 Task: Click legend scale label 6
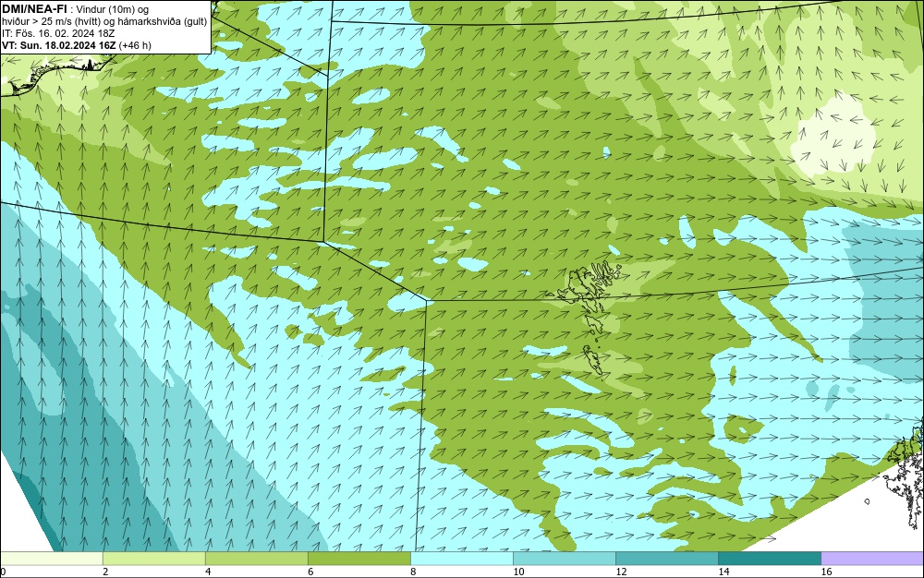310,572
